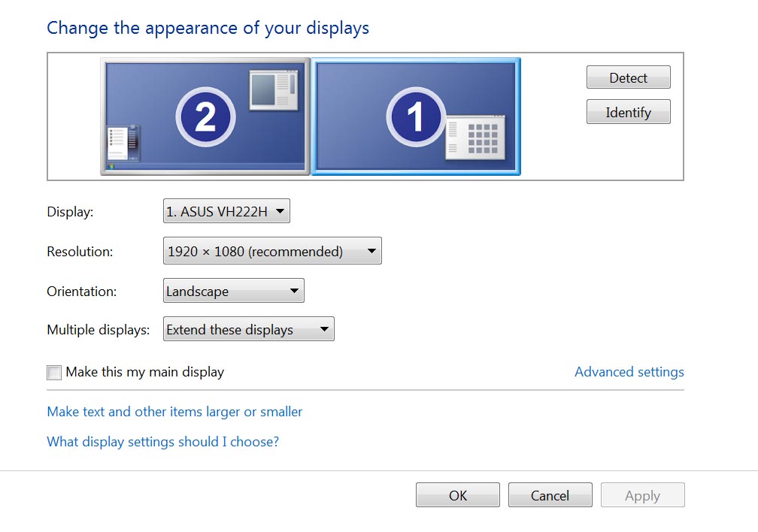Open Make text and other items larger or smaller
758x532 pixels.
coord(174,412)
